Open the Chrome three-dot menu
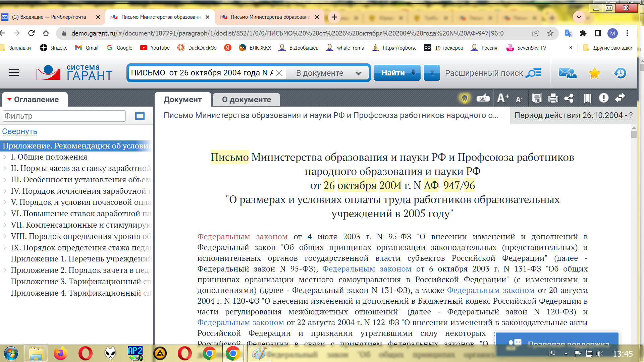This screenshot has height=362, width=644. coord(627,33)
